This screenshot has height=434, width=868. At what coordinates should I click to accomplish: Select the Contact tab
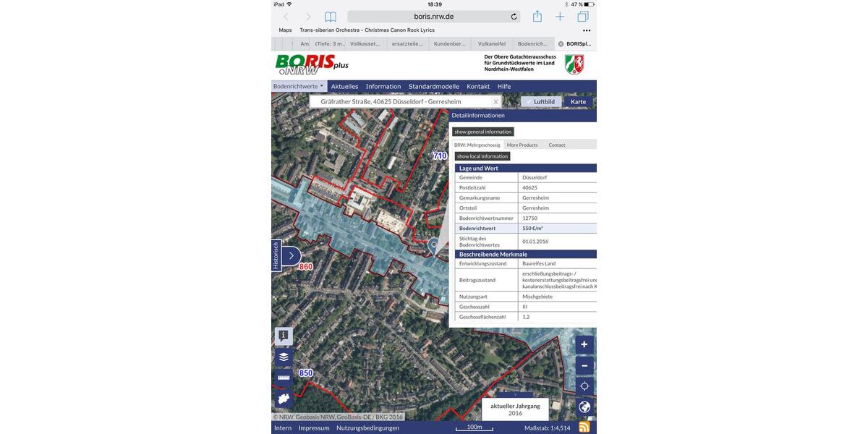point(557,145)
